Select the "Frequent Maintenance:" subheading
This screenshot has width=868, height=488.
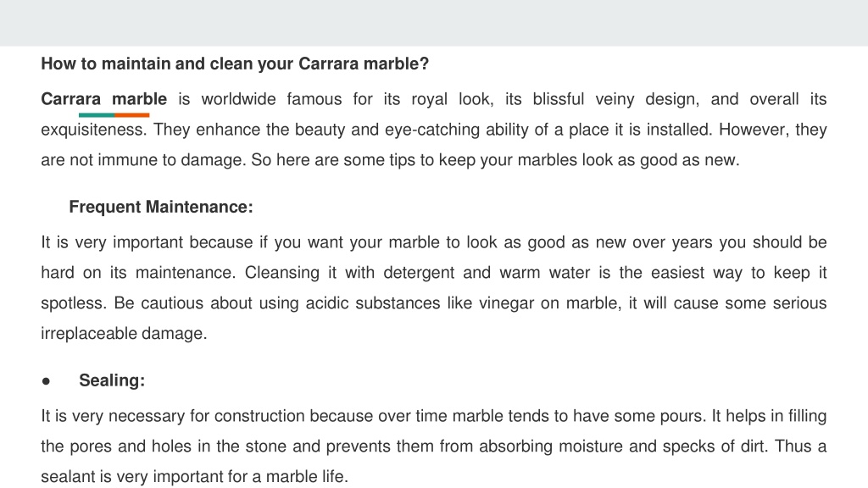click(x=160, y=207)
